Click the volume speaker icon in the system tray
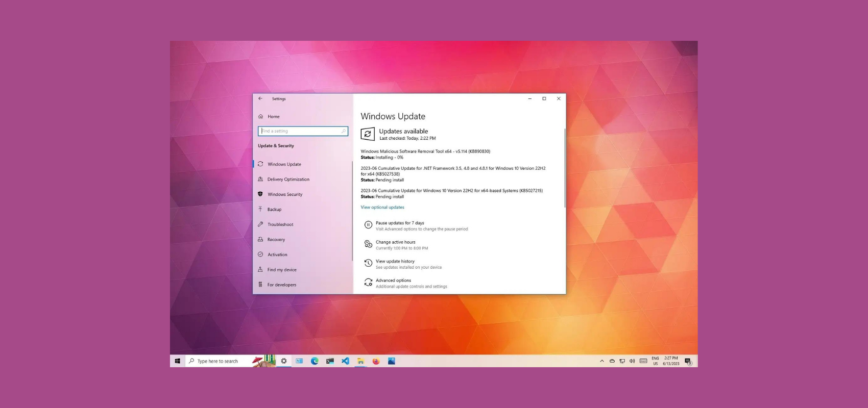 click(x=632, y=361)
